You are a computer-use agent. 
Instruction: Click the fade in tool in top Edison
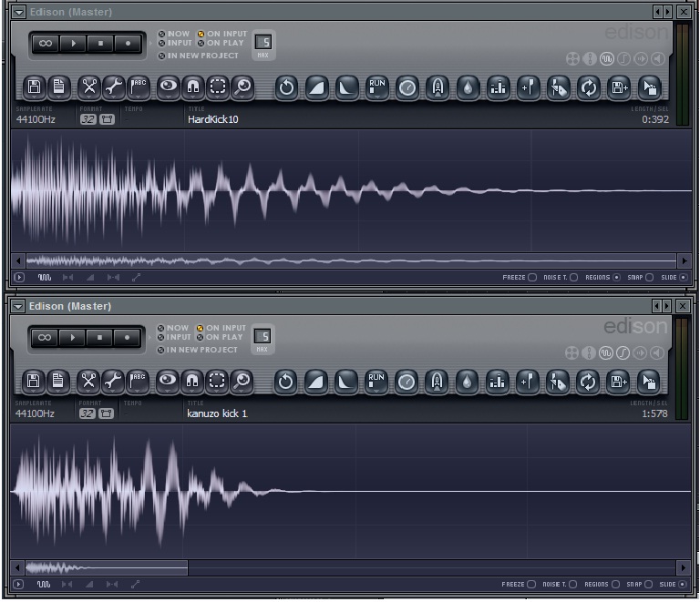317,87
